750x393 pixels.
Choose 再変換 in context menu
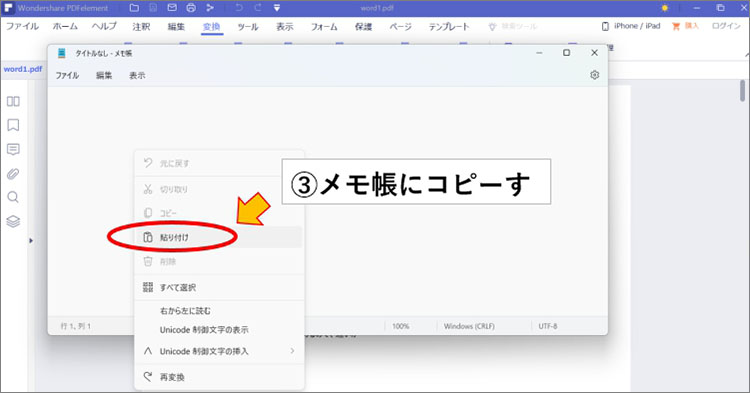pyautogui.click(x=219, y=377)
